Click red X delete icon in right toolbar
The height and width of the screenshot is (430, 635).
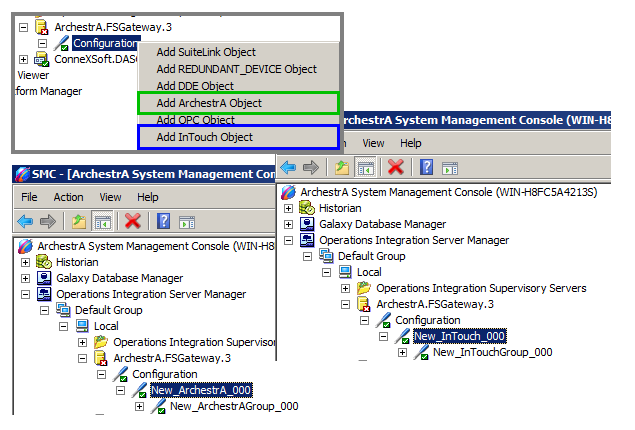pos(396,167)
